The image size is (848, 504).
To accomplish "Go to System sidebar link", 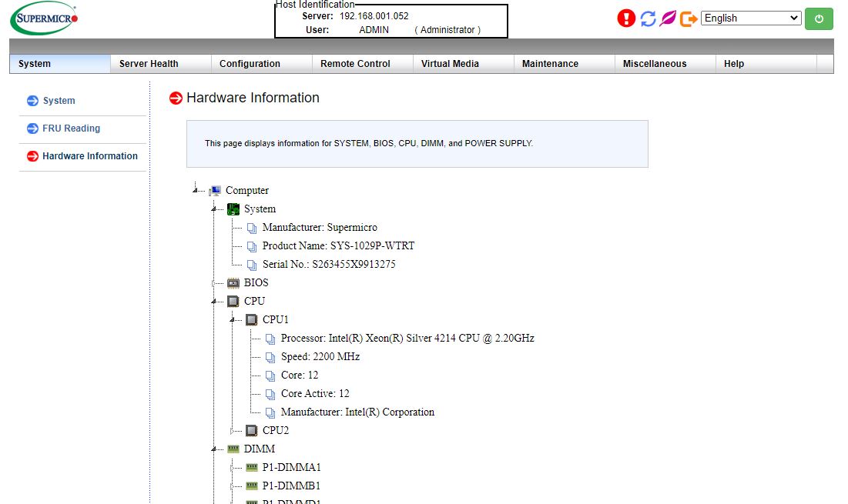I will [x=59, y=101].
